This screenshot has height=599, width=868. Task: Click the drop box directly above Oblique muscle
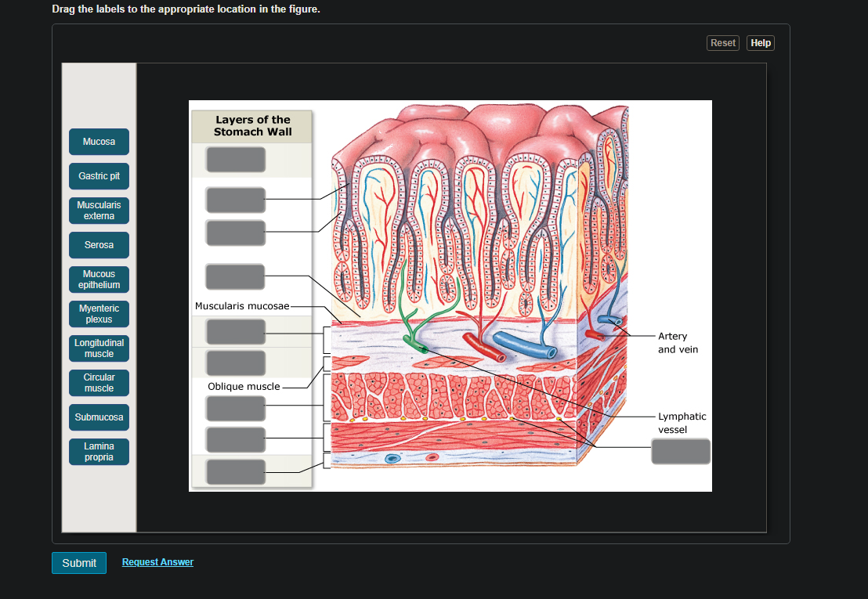(236, 363)
